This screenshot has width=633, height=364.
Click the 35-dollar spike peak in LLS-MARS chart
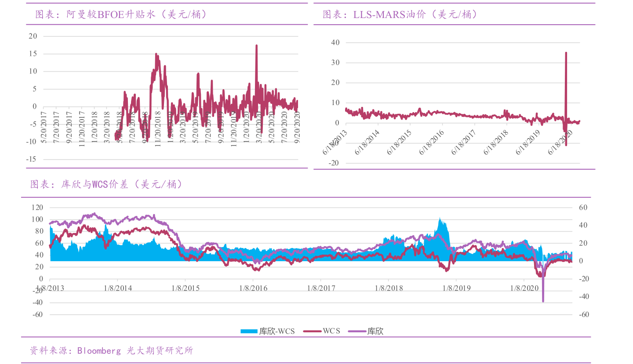566,53
